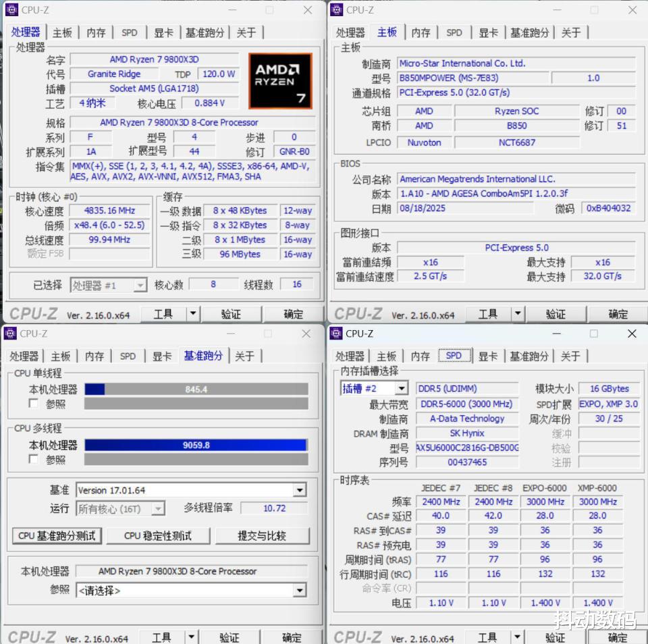Click 工具 button in processor window
Viewport: 648px width, 644px height.
coord(163,314)
